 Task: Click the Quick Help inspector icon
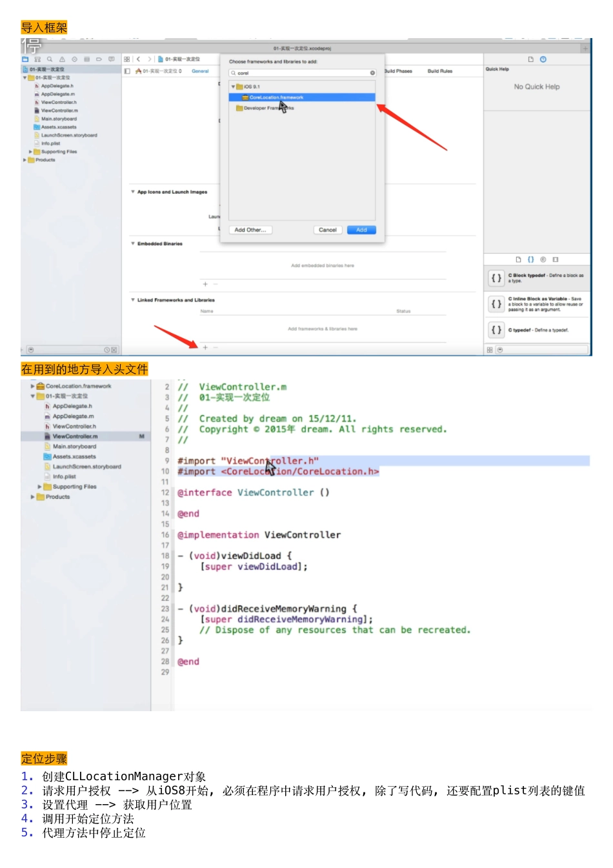coord(543,59)
